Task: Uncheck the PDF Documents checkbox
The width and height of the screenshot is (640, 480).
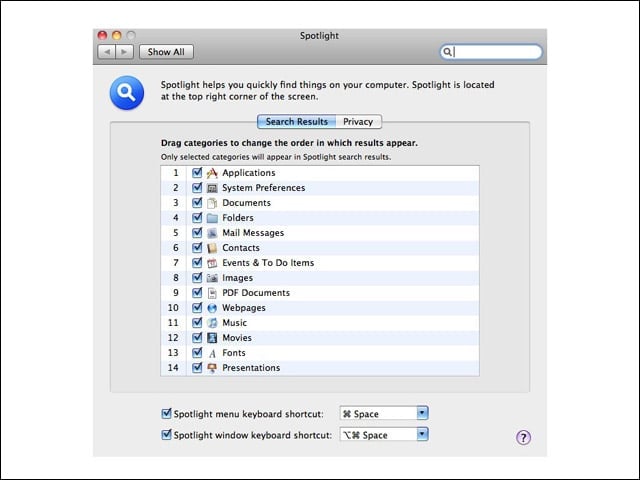Action: (197, 293)
